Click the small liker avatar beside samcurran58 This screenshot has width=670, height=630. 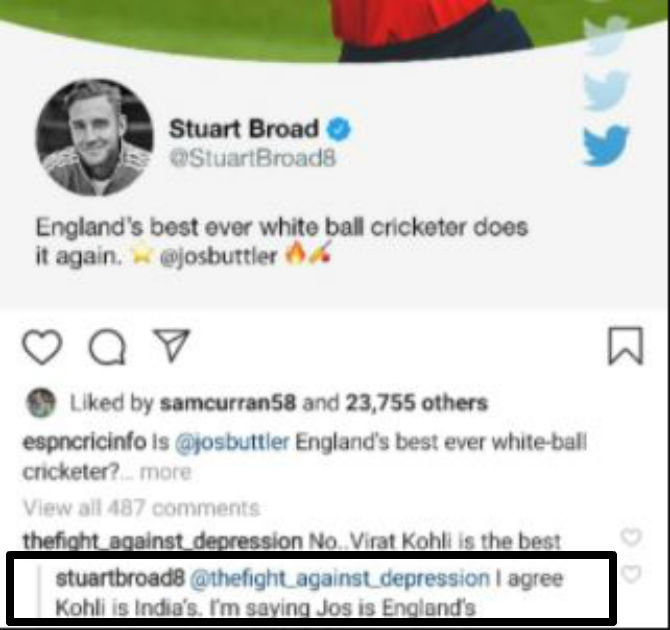click(41, 403)
